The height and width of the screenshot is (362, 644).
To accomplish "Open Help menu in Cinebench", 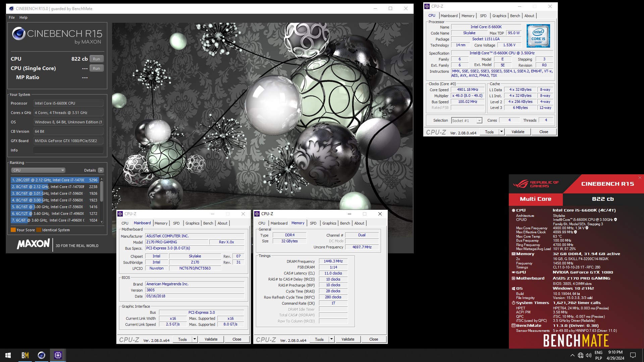I will (x=23, y=17).
